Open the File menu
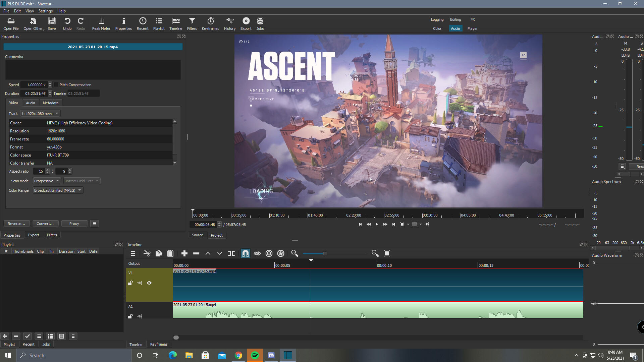This screenshot has height=362, width=644. pos(6,11)
